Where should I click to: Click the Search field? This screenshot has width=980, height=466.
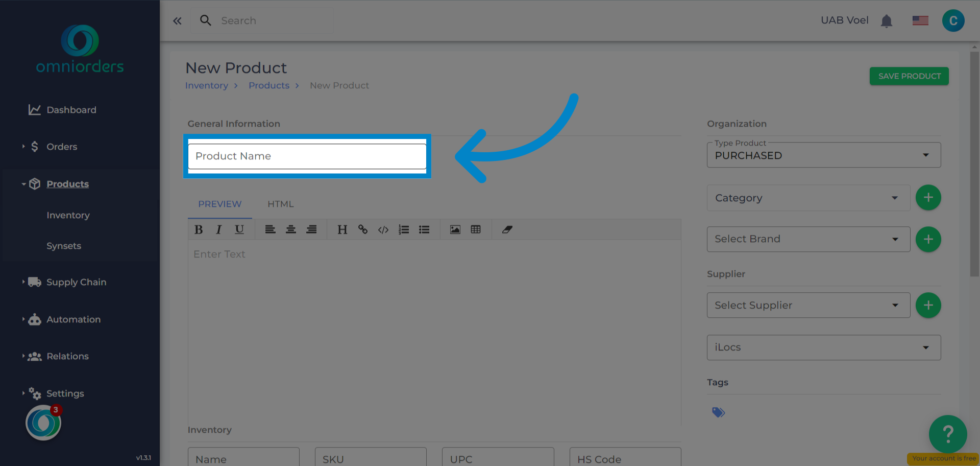click(x=262, y=21)
